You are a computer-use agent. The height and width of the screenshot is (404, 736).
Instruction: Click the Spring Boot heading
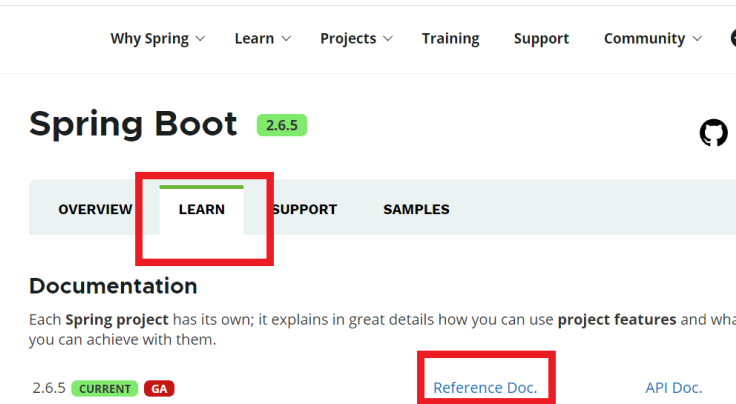133,124
